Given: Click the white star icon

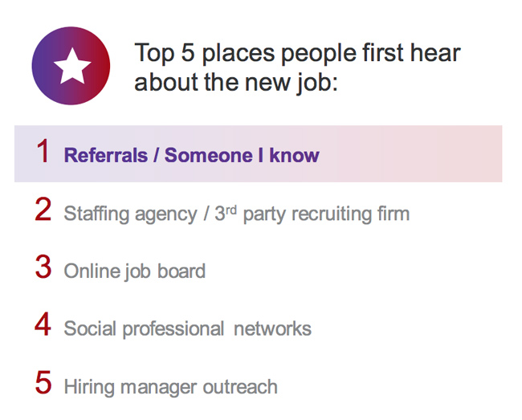Looking at the screenshot, I should [72, 67].
